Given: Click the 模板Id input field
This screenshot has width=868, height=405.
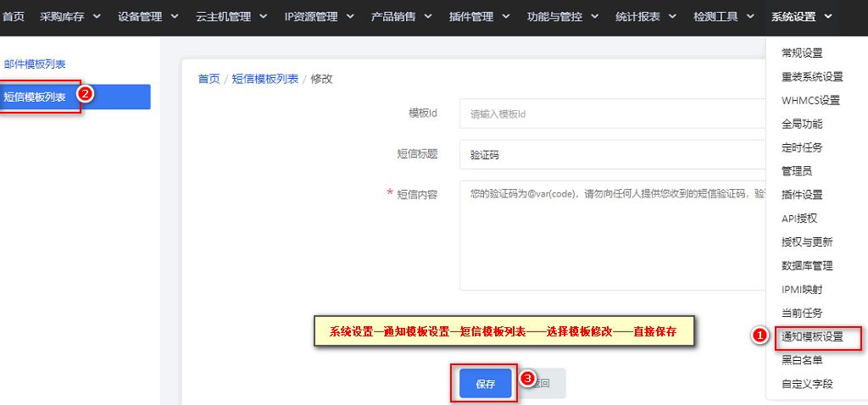Looking at the screenshot, I should tap(612, 114).
